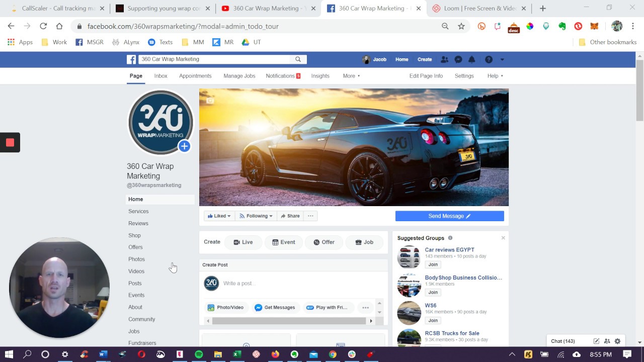This screenshot has height=362, width=644.
Task: Go to Chrome home page button
Action: pyautogui.click(x=59, y=26)
